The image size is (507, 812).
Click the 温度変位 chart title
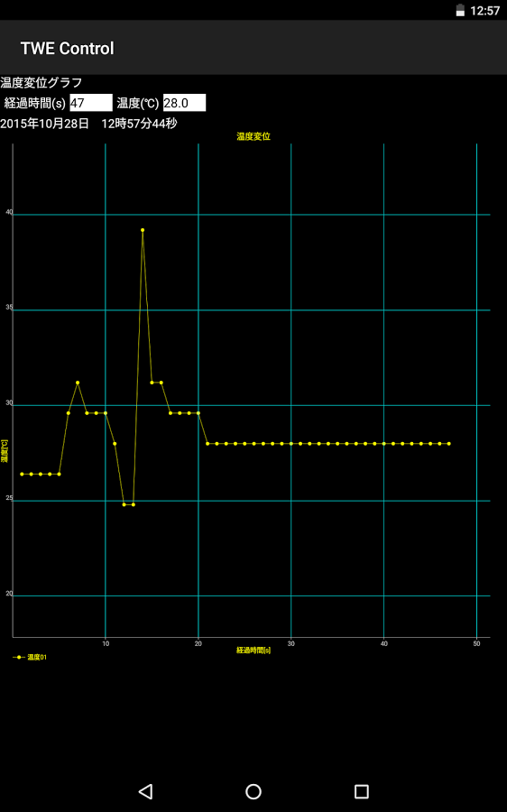click(253, 136)
